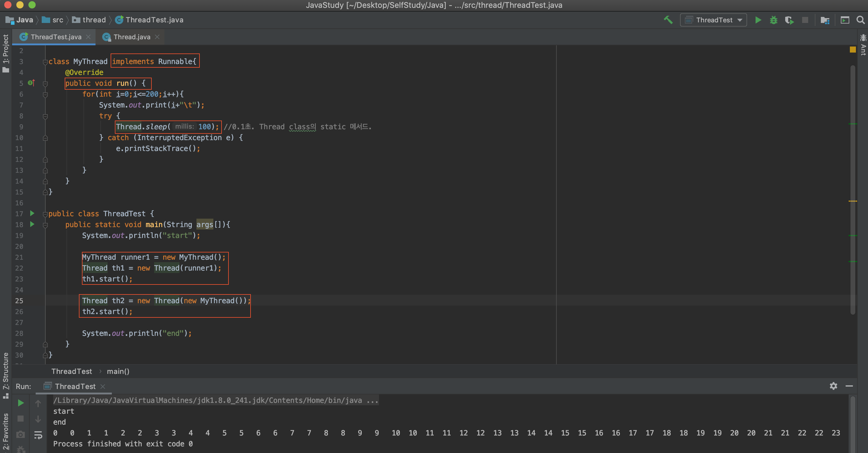Viewport: 868px width, 453px height.
Task: Select the ThreadTest tab in Run panel
Action: 75,386
